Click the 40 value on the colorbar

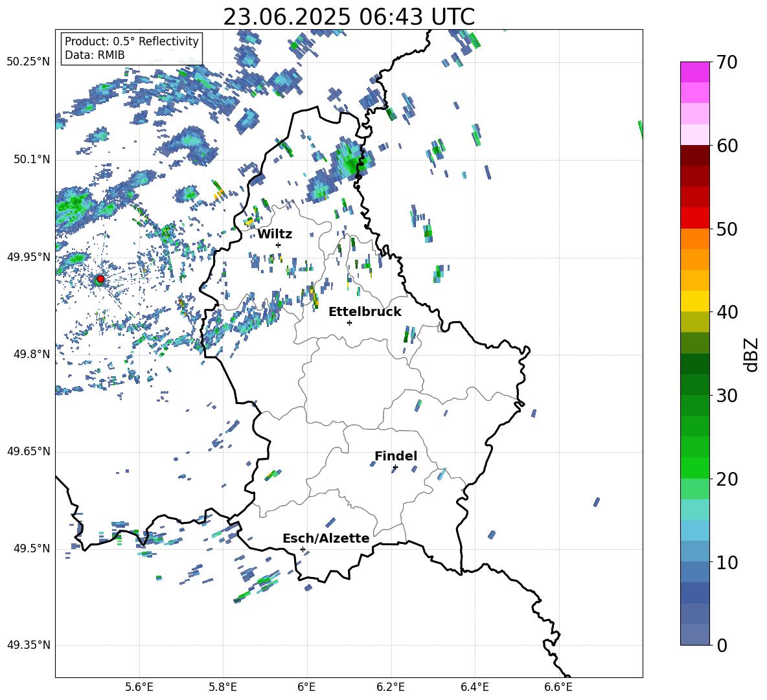(727, 312)
